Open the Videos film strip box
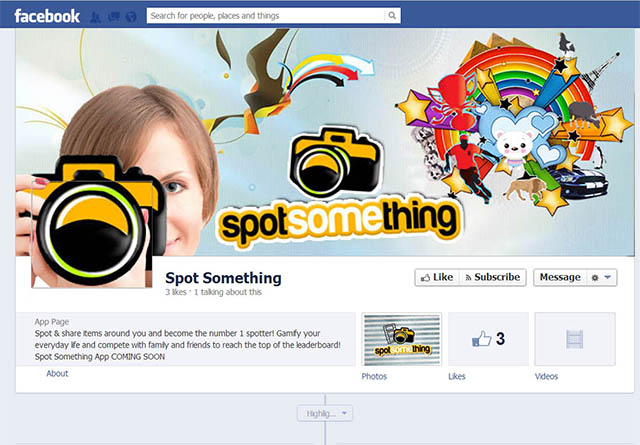The height and width of the screenshot is (445, 640). click(575, 339)
